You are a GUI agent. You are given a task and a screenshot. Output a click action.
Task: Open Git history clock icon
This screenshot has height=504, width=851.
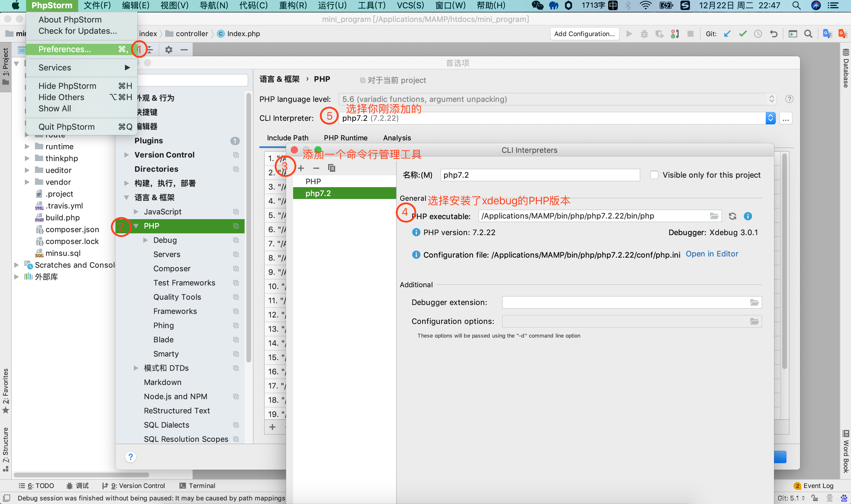pos(758,34)
